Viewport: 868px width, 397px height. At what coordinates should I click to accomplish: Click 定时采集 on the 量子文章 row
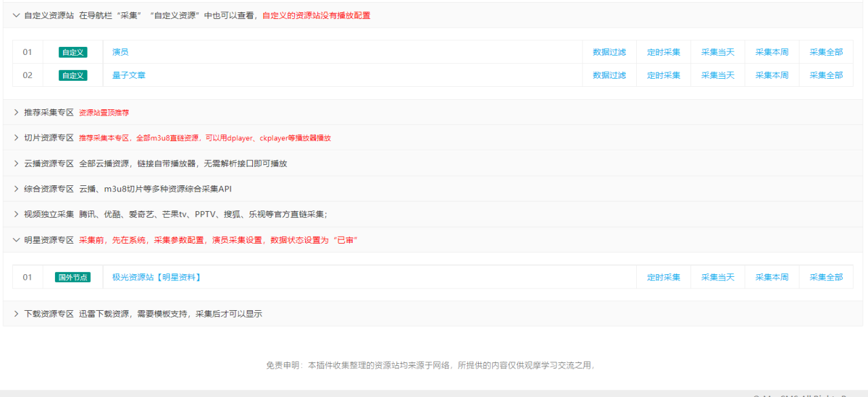point(663,75)
